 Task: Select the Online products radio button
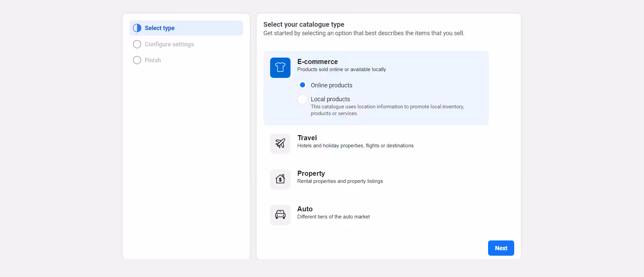(x=302, y=85)
